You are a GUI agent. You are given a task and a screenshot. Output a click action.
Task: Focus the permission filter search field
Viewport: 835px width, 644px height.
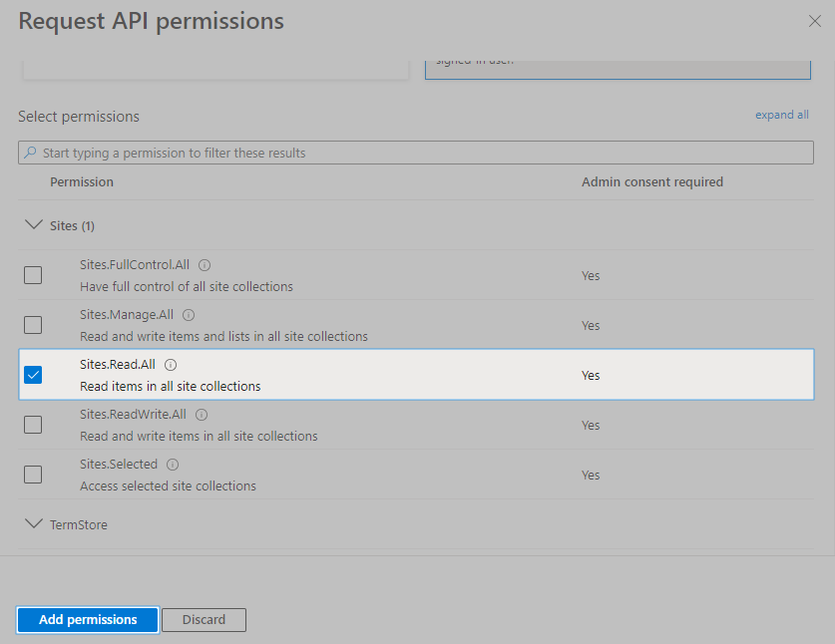coord(419,153)
